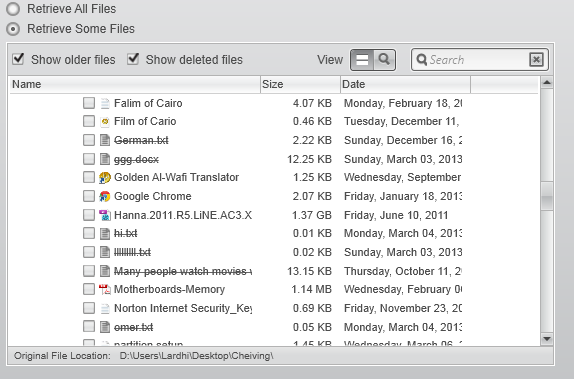The width and height of the screenshot is (574, 379).
Task: Sort files by Name column header
Action: 134,84
